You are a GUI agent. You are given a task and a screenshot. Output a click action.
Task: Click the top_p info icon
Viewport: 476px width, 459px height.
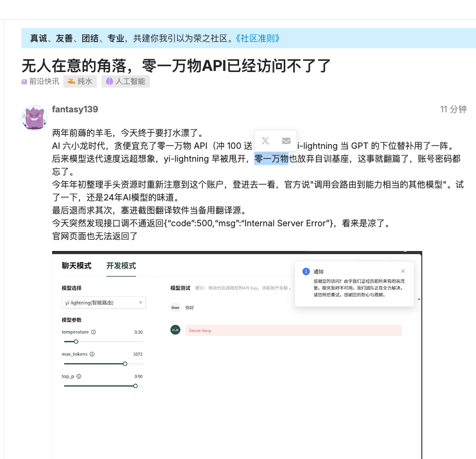(79, 376)
